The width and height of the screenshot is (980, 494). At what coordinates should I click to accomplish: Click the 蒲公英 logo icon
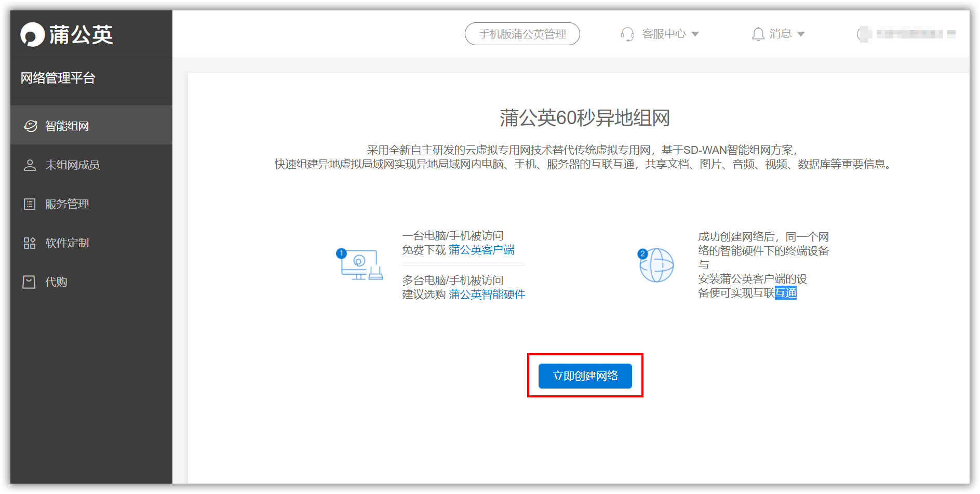32,35
